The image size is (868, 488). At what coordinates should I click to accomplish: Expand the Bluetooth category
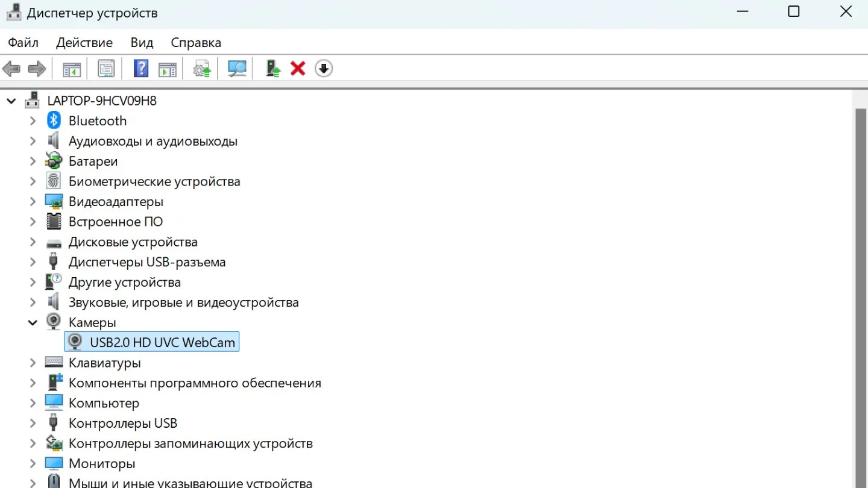[x=33, y=120]
